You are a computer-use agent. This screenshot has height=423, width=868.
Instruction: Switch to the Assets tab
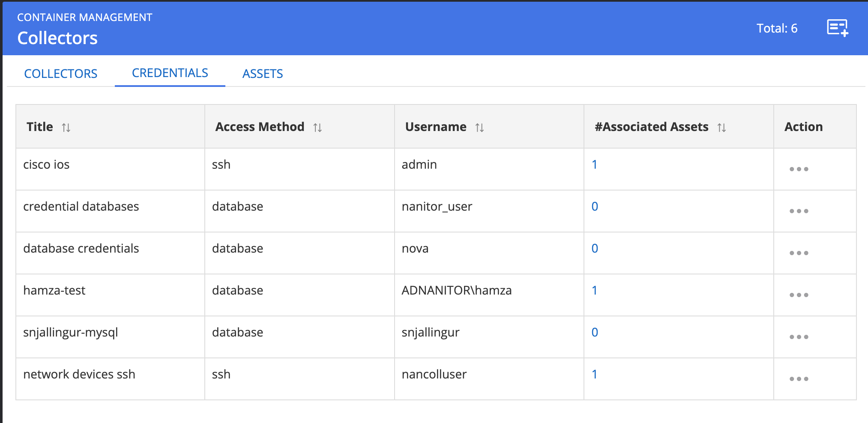(x=263, y=74)
